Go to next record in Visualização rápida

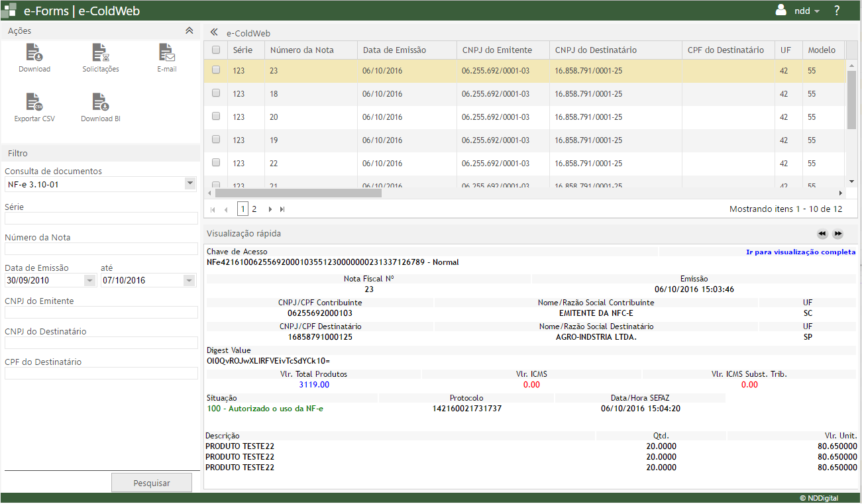tap(838, 234)
